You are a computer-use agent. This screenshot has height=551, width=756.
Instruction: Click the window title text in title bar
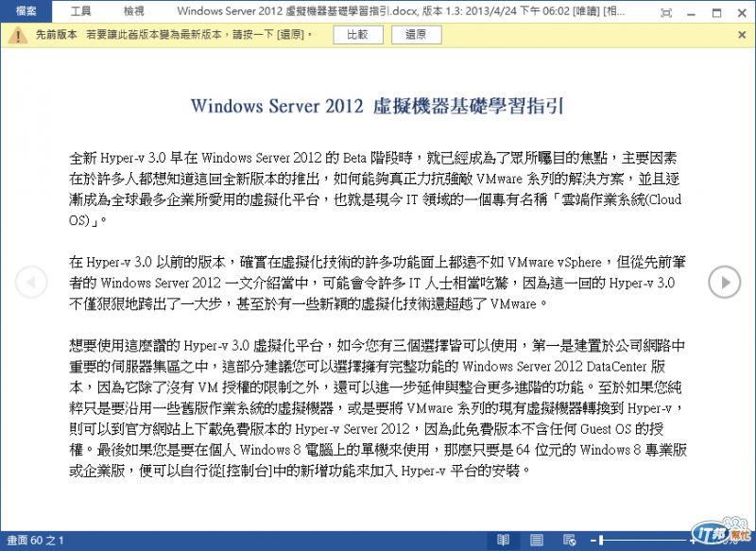tap(401, 11)
